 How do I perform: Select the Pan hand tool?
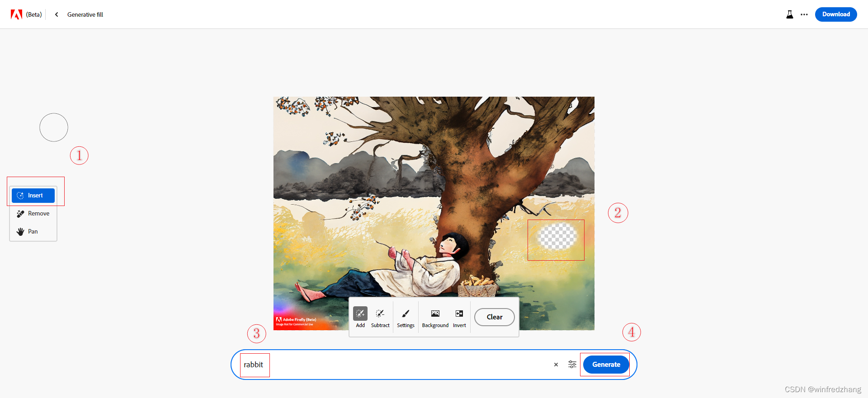pyautogui.click(x=33, y=232)
